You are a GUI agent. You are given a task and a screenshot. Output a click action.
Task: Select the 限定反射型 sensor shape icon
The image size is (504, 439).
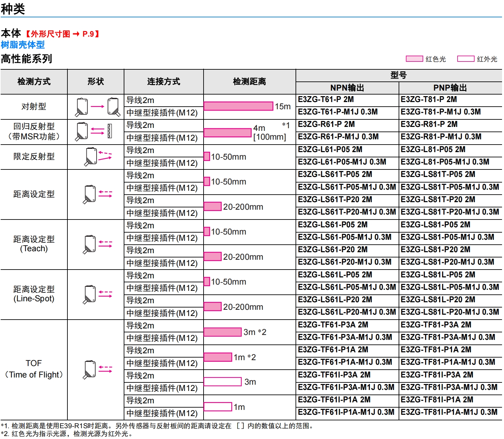coord(91,157)
